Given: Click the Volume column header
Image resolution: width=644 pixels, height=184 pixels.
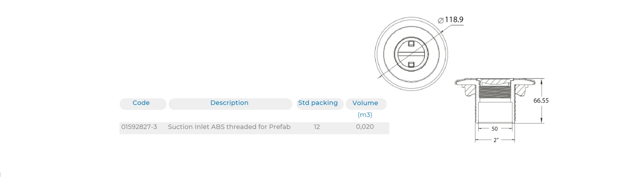Looking at the screenshot, I should 365,103.
